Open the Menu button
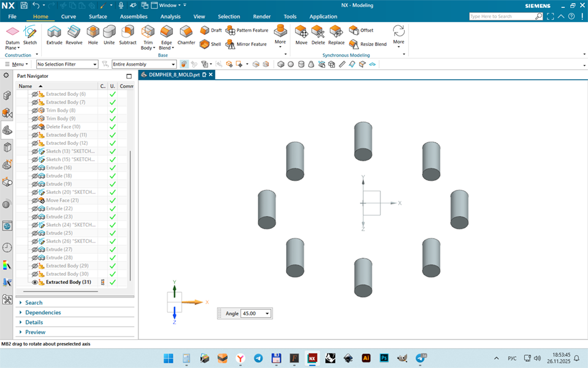This screenshot has width=588, height=368. pyautogui.click(x=17, y=64)
